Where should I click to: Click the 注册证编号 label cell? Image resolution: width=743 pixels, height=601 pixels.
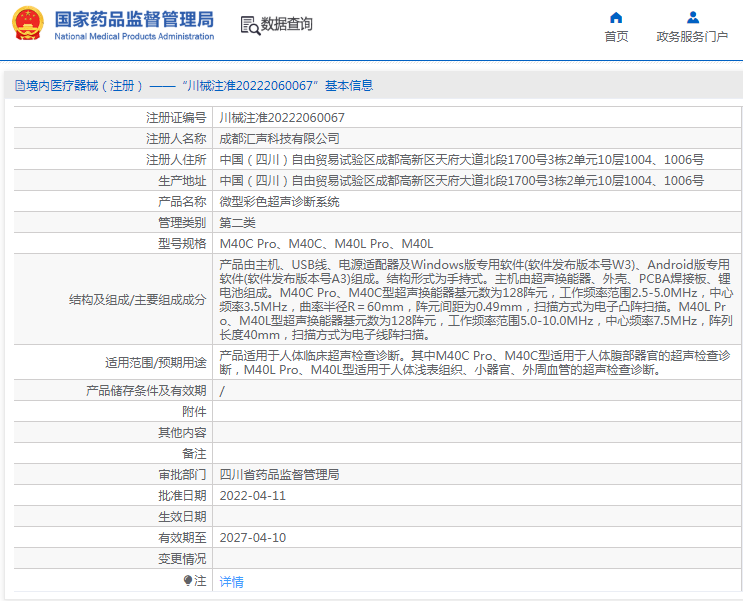[x=176, y=118]
